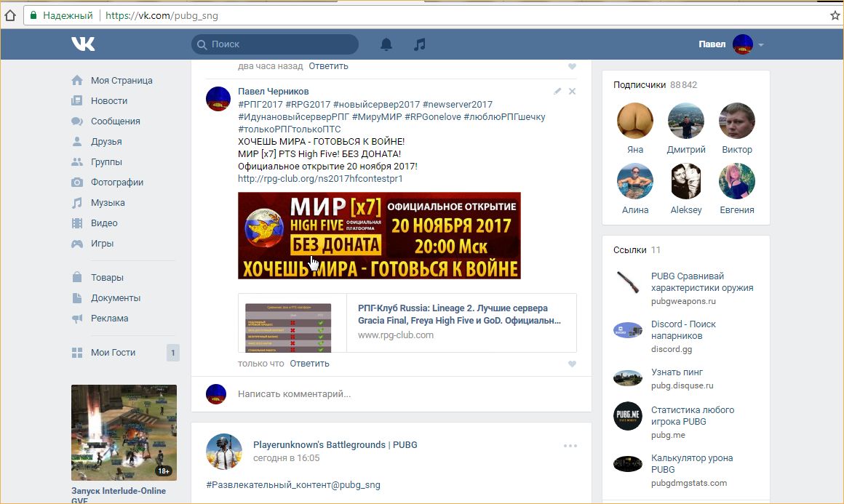Open Статистика любого игрока PUBG link

[692, 416]
